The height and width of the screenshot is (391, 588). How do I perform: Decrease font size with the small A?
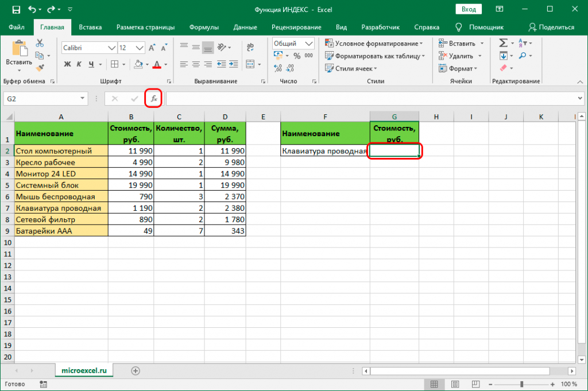coord(164,48)
